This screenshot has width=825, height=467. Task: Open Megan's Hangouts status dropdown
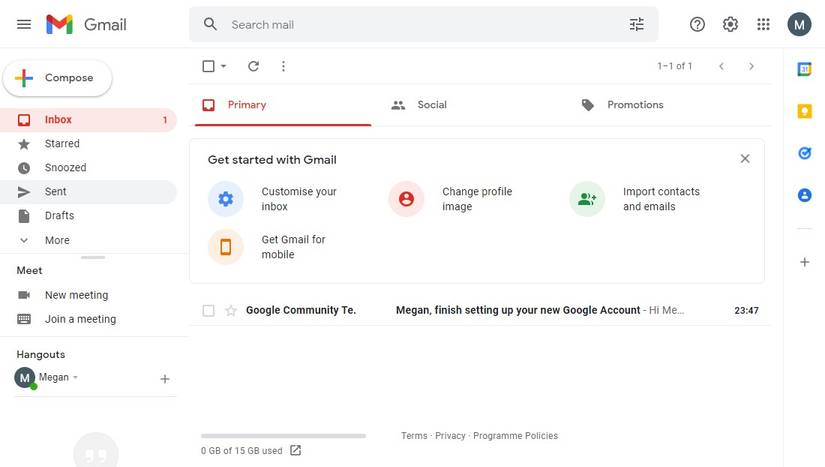(x=75, y=378)
